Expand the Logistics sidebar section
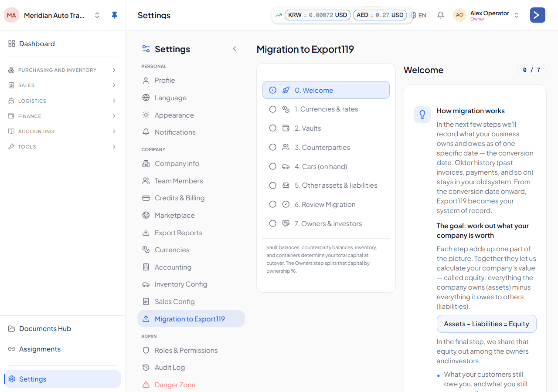 pos(62,101)
